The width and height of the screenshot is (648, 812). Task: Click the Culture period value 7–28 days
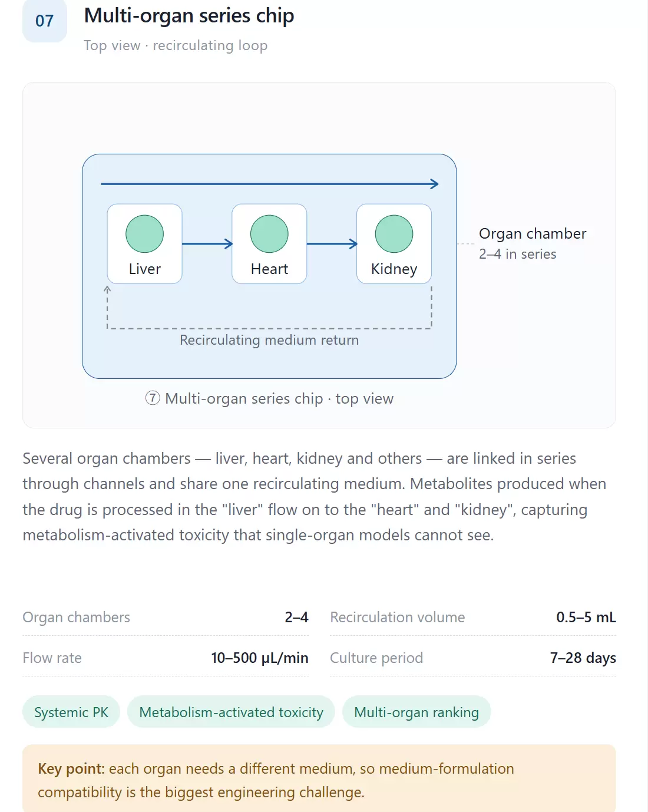coord(583,658)
